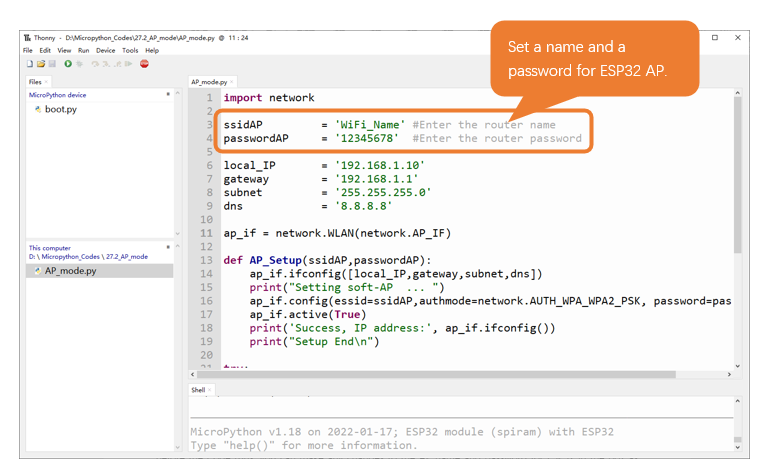
Task: Open This computer pane menu
Action: [x=168, y=247]
